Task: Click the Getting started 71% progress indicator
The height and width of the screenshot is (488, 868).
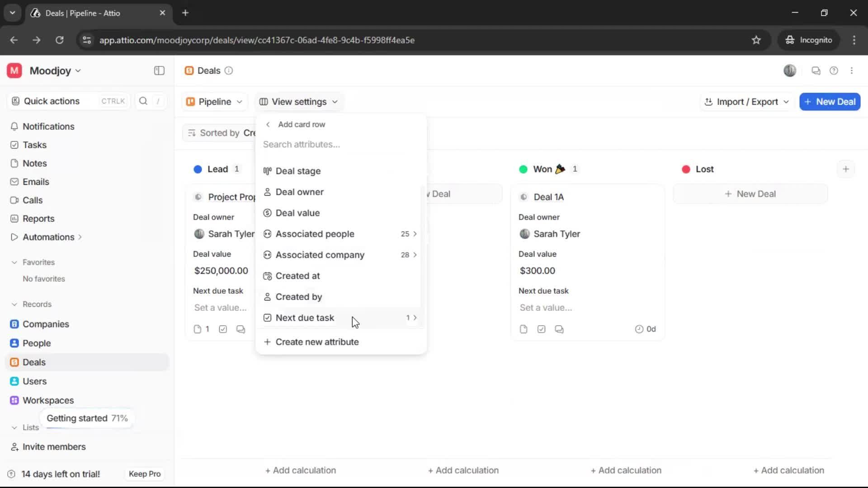Action: tap(87, 418)
